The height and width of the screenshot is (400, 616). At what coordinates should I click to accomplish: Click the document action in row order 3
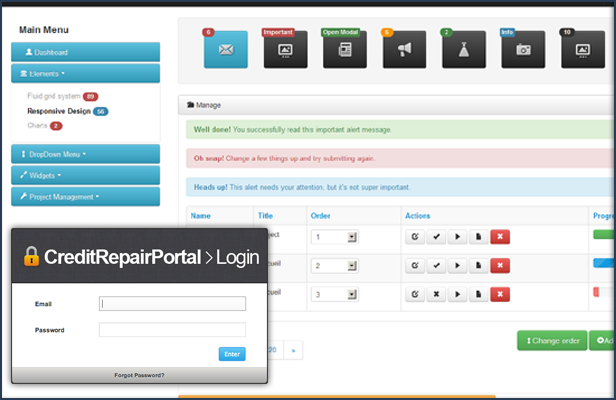pos(478,294)
